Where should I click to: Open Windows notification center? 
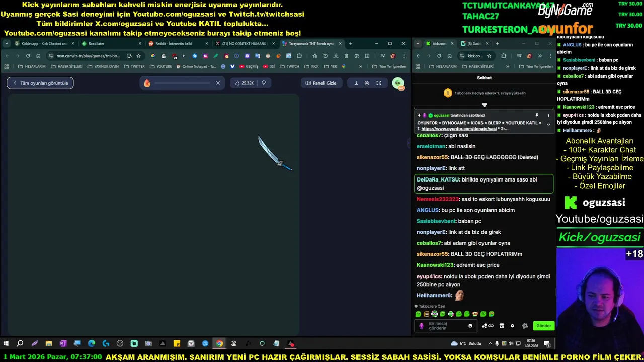(x=547, y=344)
